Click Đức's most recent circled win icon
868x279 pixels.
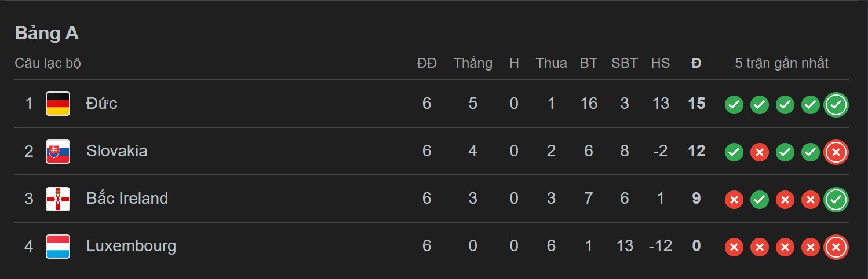[x=836, y=105]
